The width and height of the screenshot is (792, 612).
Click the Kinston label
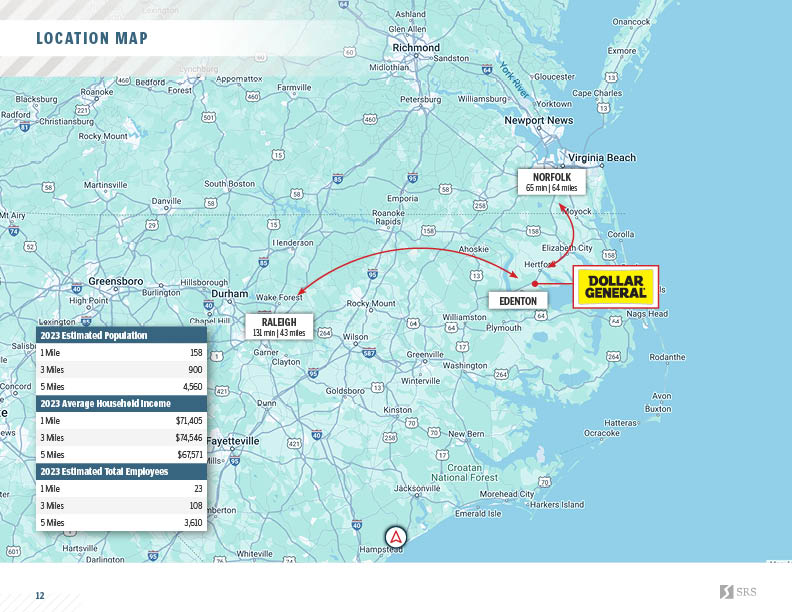(398, 410)
